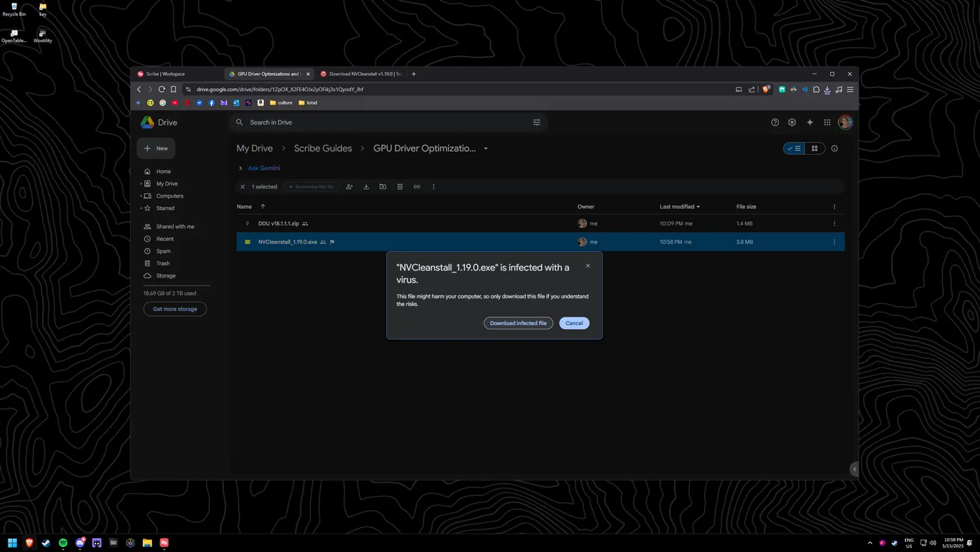The width and height of the screenshot is (980, 552).
Task: Open advanced search filter options icon
Action: point(537,123)
